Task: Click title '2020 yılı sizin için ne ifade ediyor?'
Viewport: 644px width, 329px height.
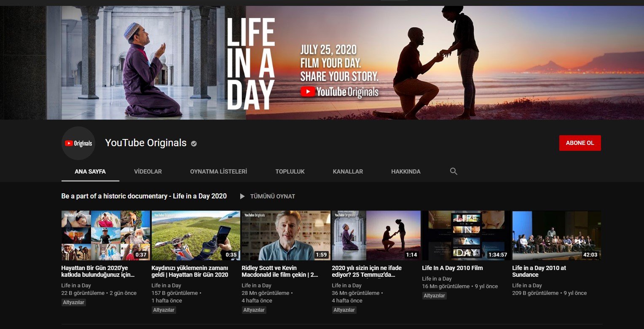Action: pyautogui.click(x=367, y=271)
